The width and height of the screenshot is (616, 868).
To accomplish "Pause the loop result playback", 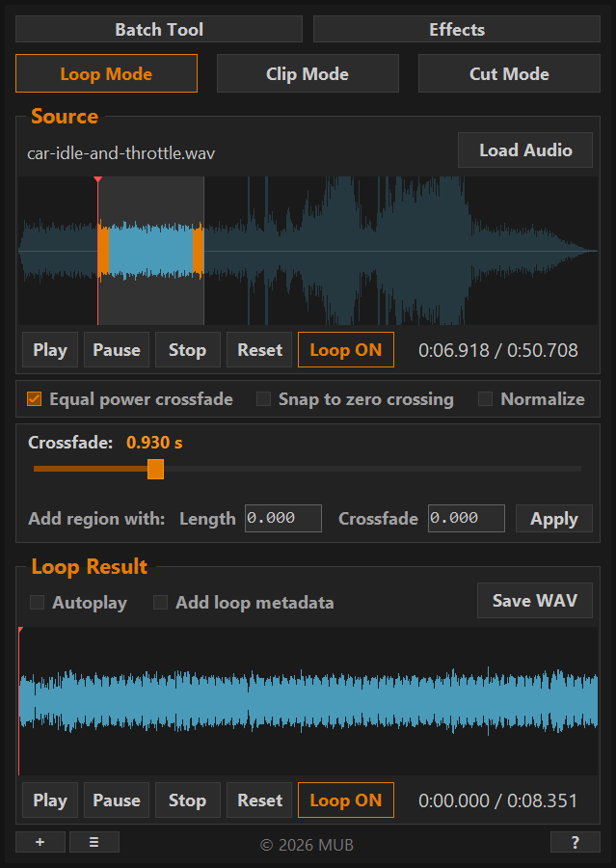I will click(117, 800).
